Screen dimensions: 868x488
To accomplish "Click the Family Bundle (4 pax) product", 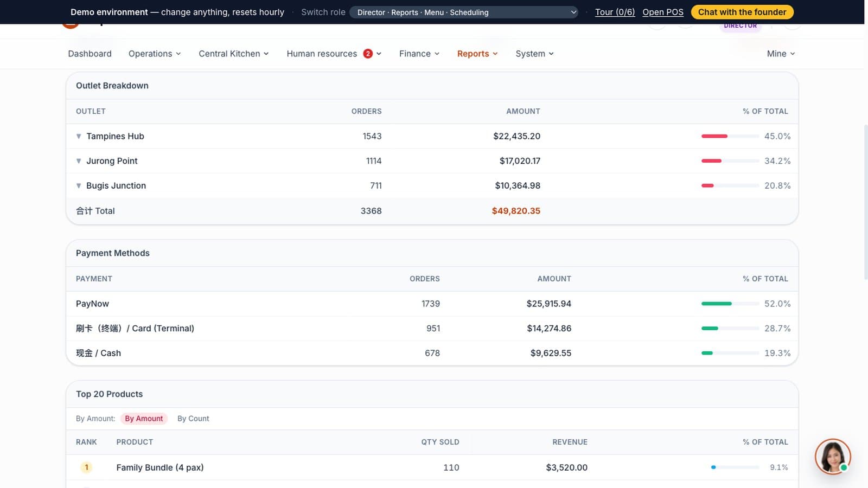I will [x=160, y=467].
